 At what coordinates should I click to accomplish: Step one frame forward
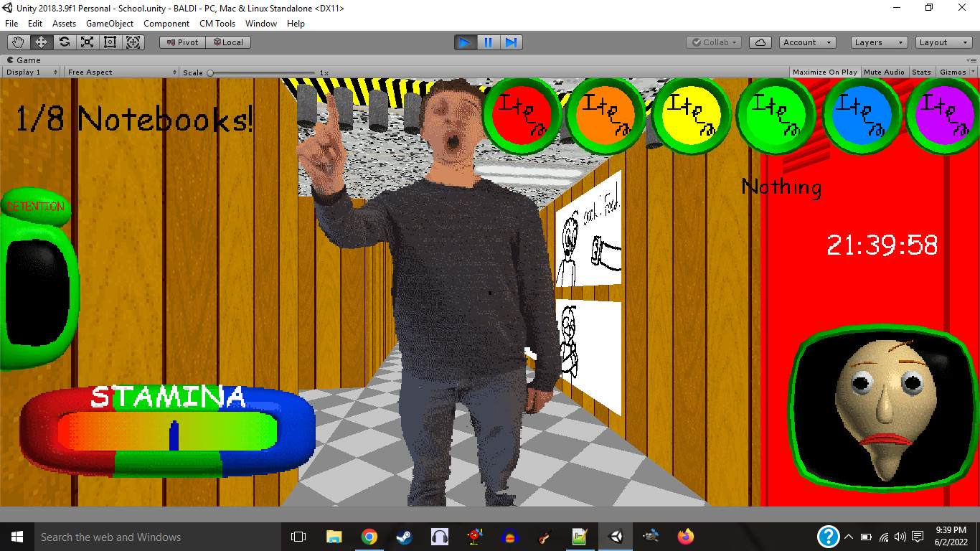511,42
